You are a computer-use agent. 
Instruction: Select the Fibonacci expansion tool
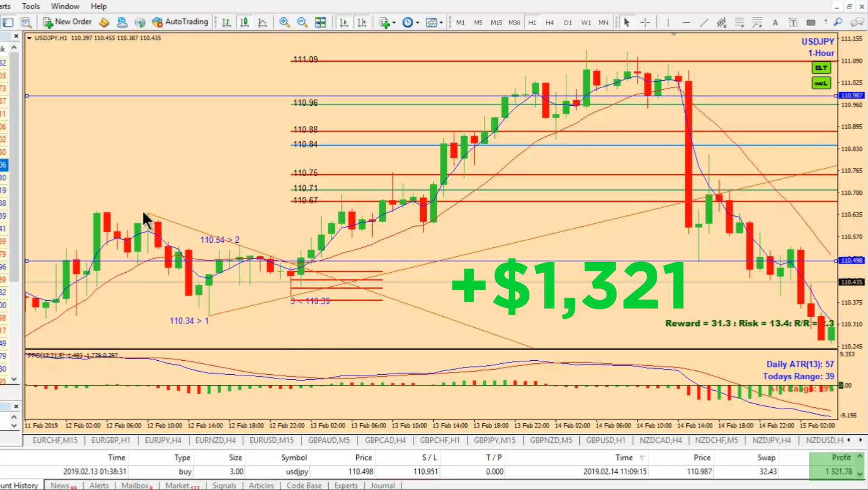757,22
